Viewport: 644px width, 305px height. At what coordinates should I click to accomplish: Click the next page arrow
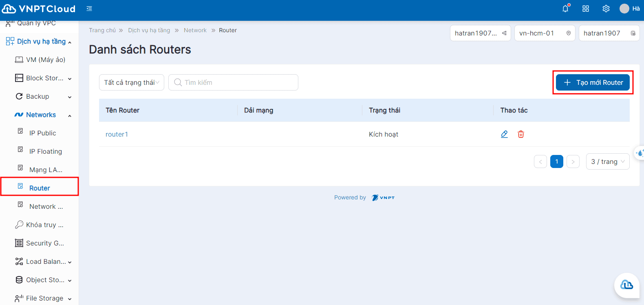click(573, 161)
